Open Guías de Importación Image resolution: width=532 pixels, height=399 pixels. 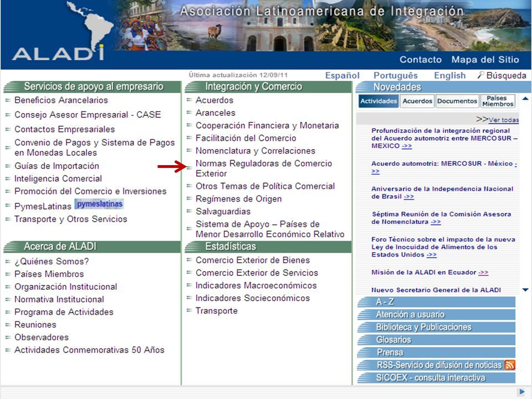[57, 166]
